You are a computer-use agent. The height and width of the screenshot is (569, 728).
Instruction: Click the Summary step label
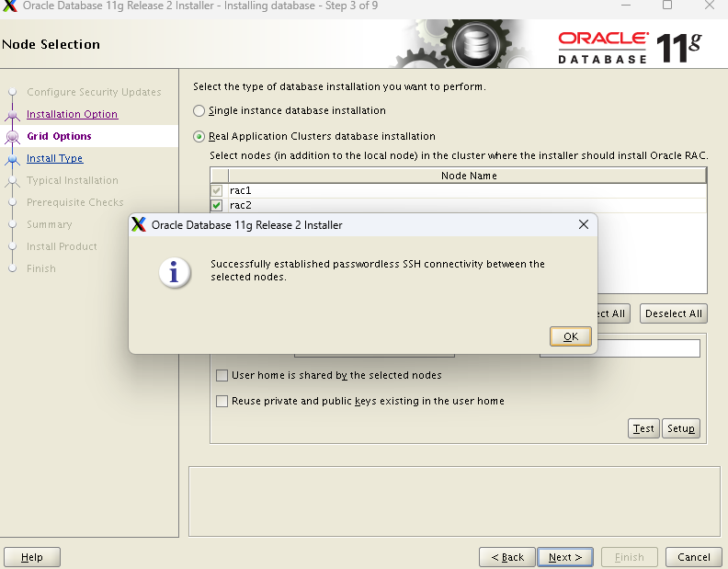[x=50, y=224]
